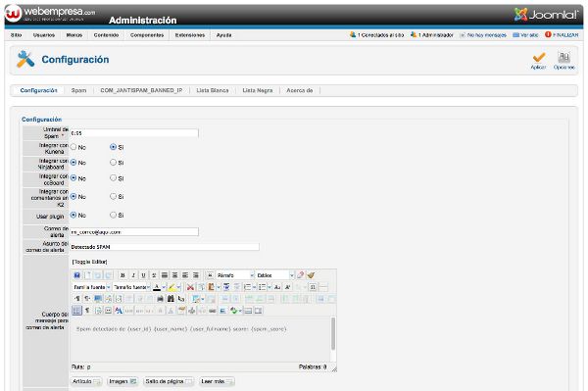Open the numbered list style dropdown arrow
The width and height of the screenshot is (588, 391).
255,287
